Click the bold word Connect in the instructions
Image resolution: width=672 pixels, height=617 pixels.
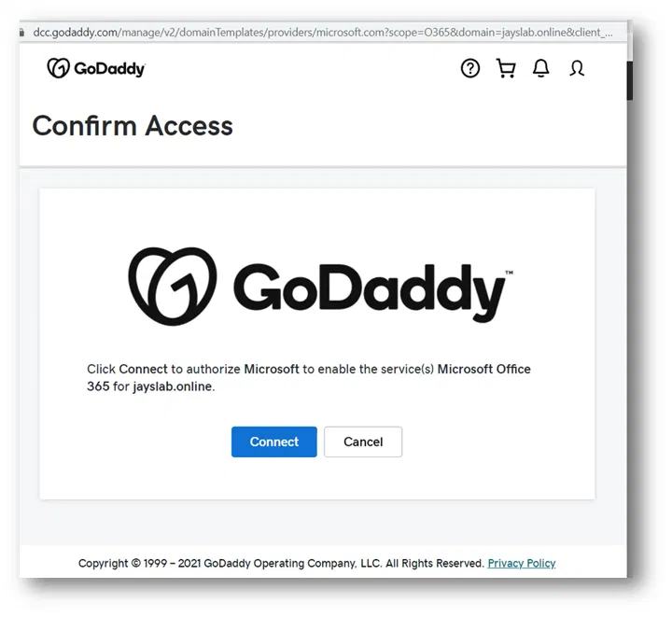pyautogui.click(x=144, y=369)
